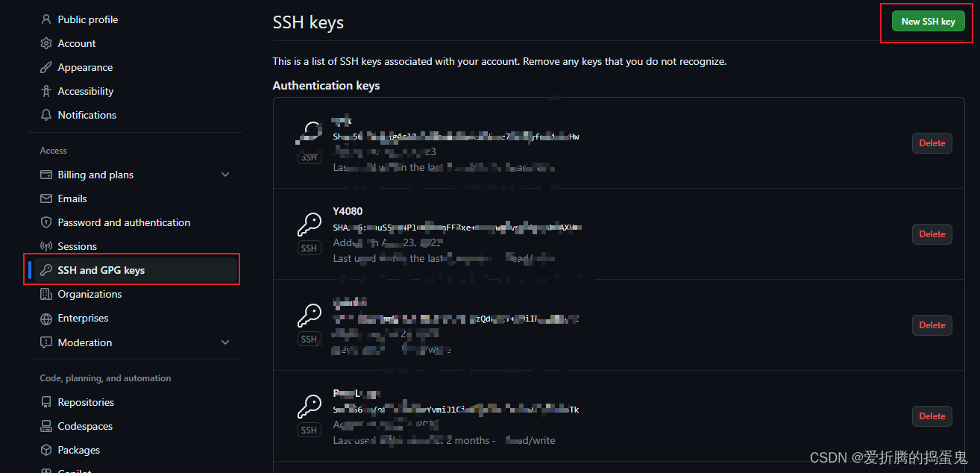
Task: Click the Repositories repo icon
Action: point(45,402)
